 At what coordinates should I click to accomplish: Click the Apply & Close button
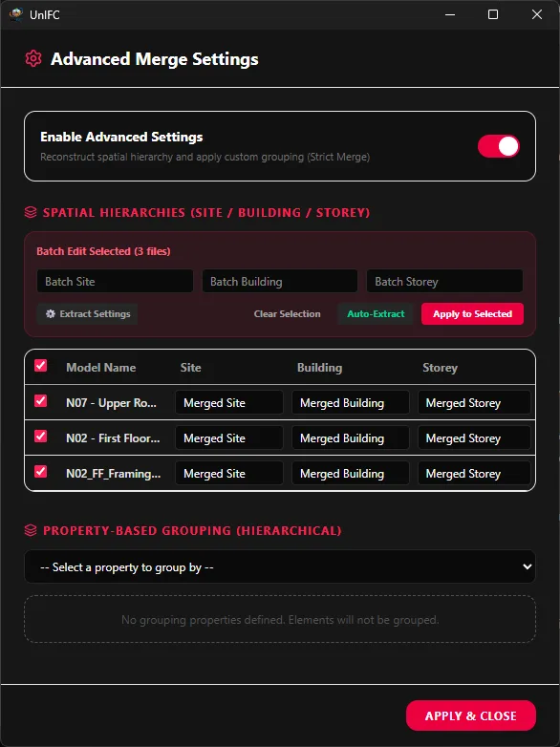(x=471, y=715)
